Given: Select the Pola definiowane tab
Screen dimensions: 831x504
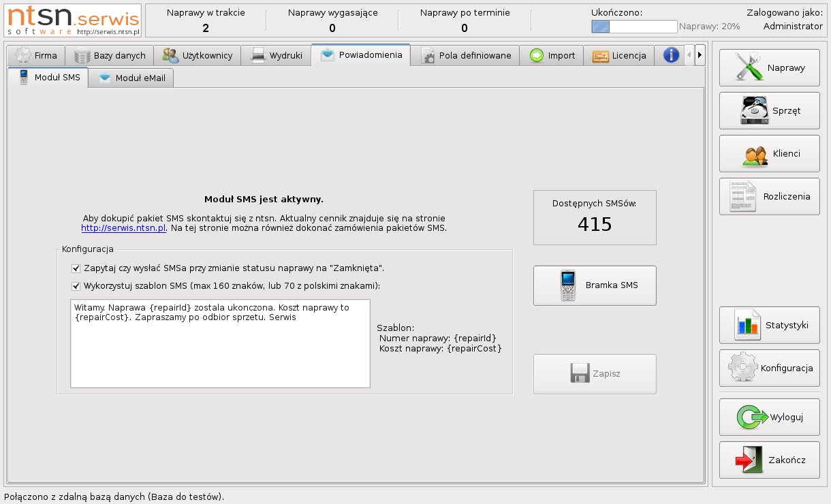Looking at the screenshot, I should click(466, 56).
